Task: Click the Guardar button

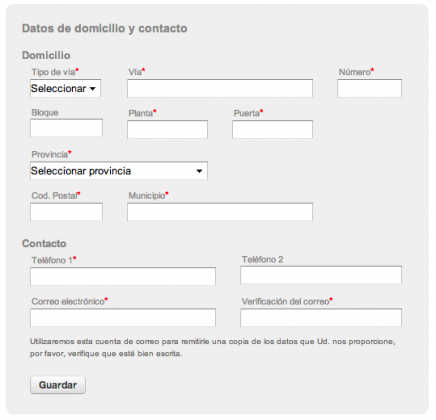Action: point(58,385)
